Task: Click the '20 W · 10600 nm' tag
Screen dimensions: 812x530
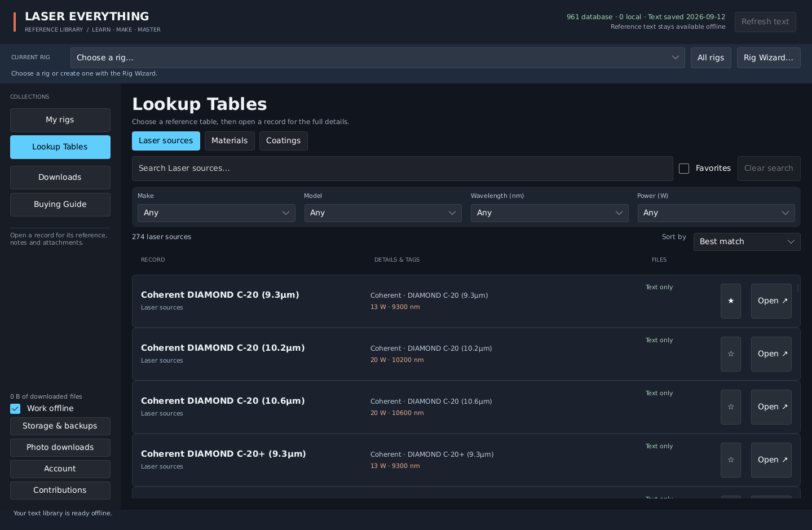Action: (397, 413)
